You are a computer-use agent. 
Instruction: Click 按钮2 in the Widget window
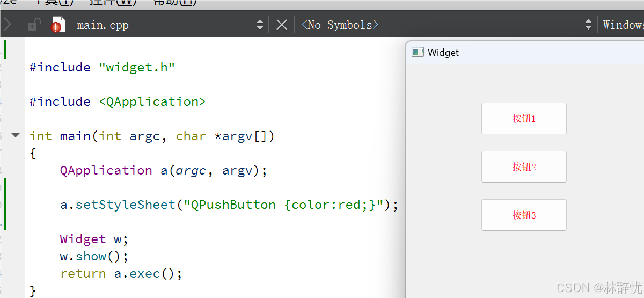[x=524, y=166]
